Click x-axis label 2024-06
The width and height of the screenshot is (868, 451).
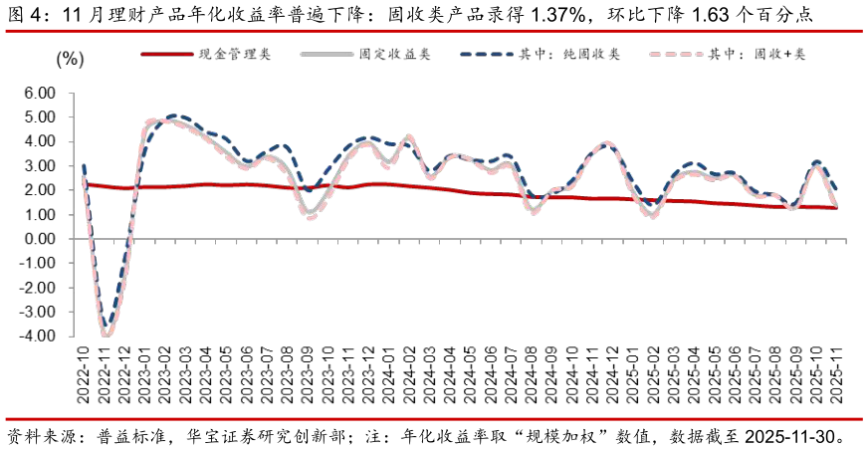[492, 375]
